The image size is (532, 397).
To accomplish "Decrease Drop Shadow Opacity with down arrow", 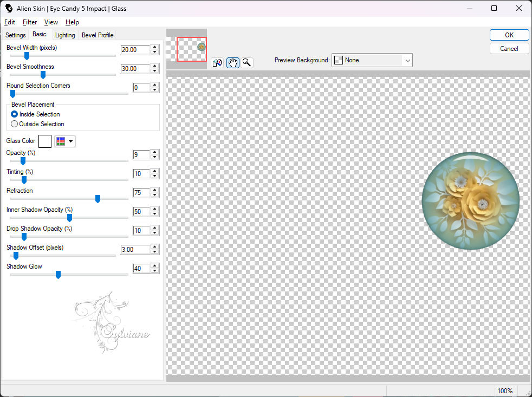I will [155, 233].
